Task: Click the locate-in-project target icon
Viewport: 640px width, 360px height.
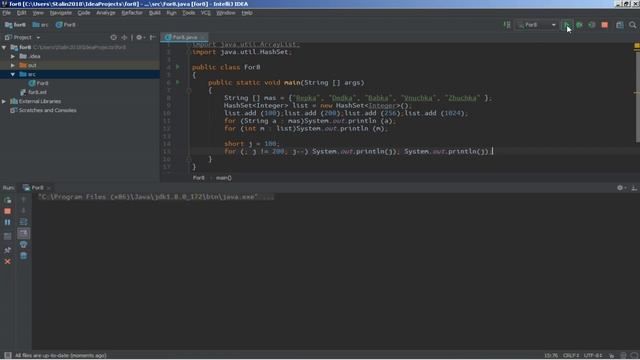Action: (113, 37)
